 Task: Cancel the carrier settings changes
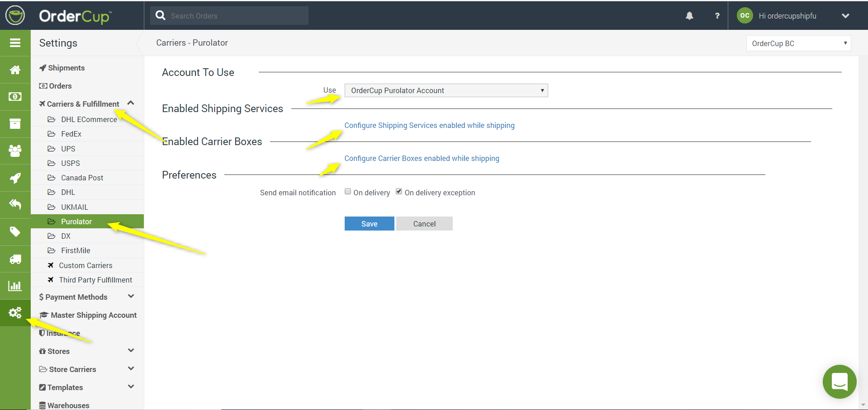point(424,224)
